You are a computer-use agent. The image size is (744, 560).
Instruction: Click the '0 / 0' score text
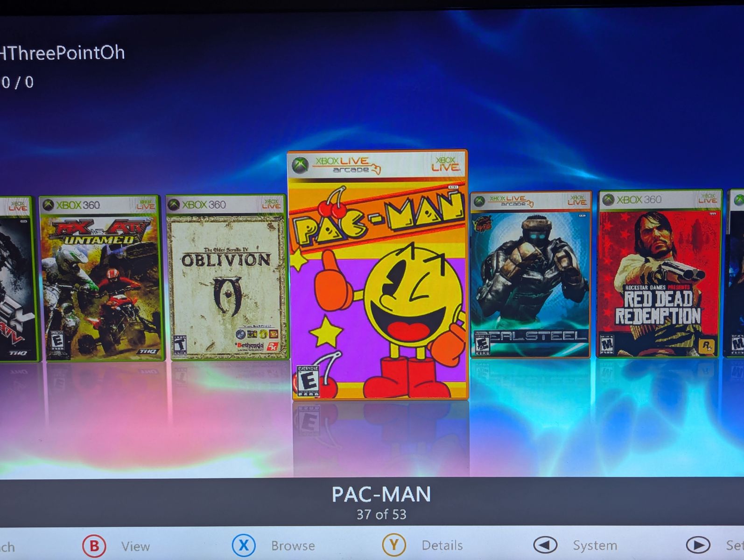click(17, 83)
